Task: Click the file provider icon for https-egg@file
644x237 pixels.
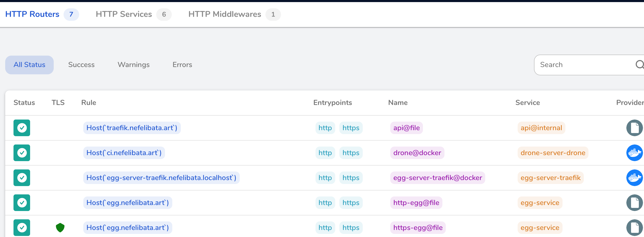Action: point(634,228)
